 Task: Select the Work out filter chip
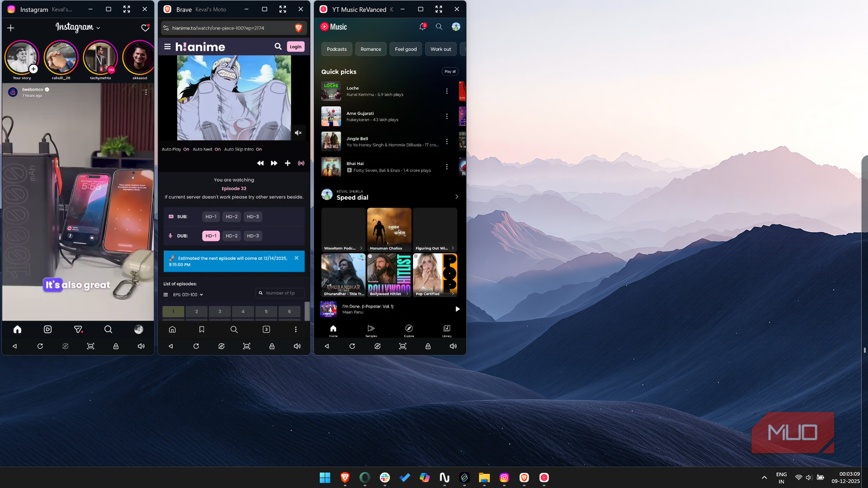[441, 49]
